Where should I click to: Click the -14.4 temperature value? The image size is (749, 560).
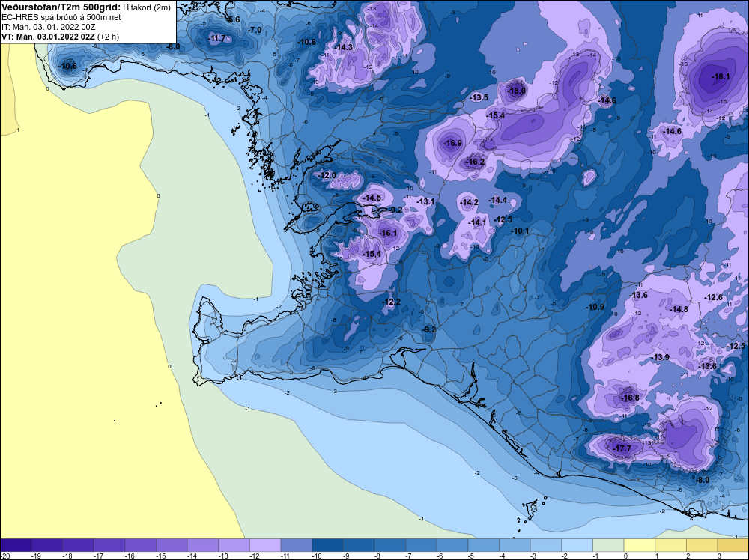[x=498, y=200]
